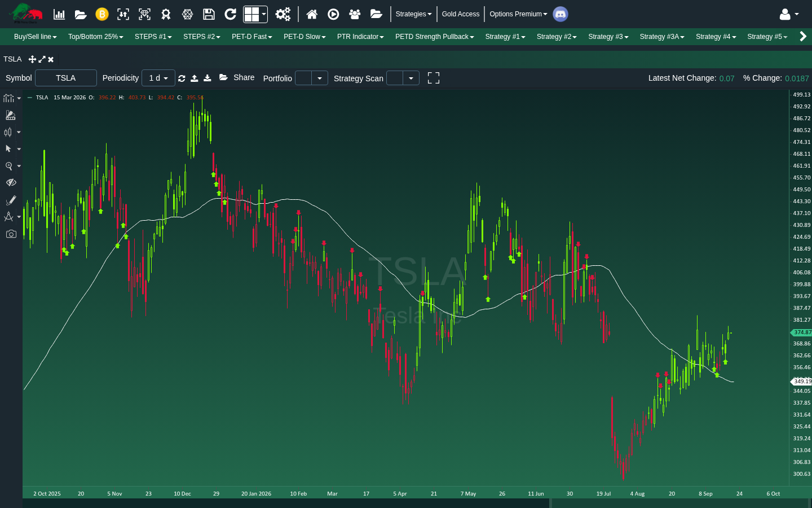
Task: Open the Periodicity 1 d dropdown
Action: coord(158,78)
